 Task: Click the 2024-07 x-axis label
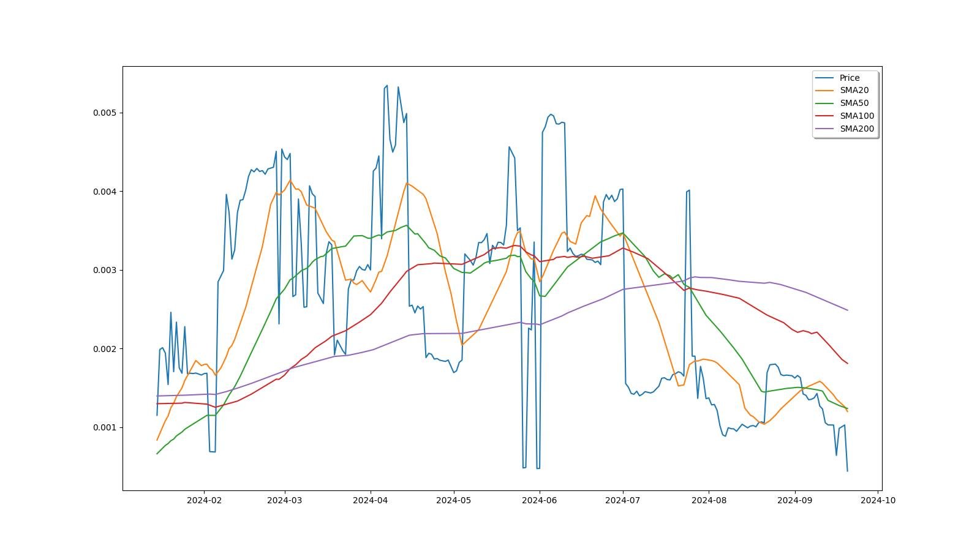pyautogui.click(x=623, y=500)
